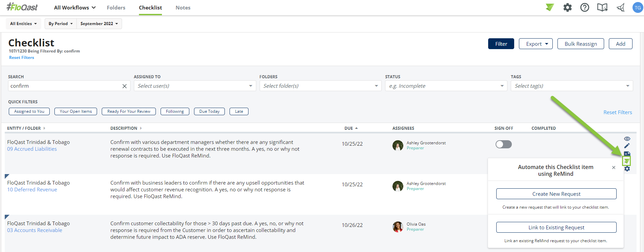Click the FloQast logo
This screenshot has height=252, width=644.
(x=22, y=7)
